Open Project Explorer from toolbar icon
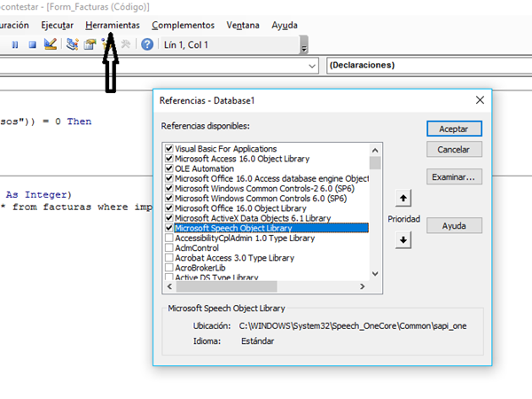This screenshot has height=399, width=532. pyautogui.click(x=73, y=44)
